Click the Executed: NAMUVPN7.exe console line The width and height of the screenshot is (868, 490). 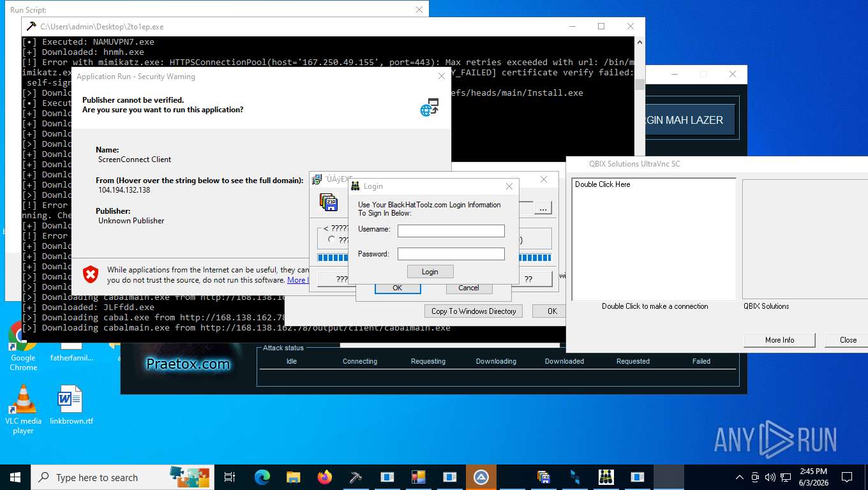coord(88,42)
